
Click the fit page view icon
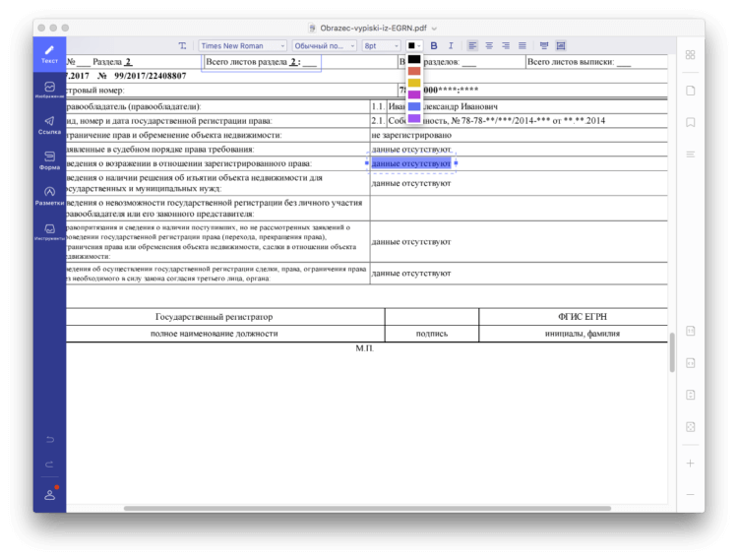690,427
